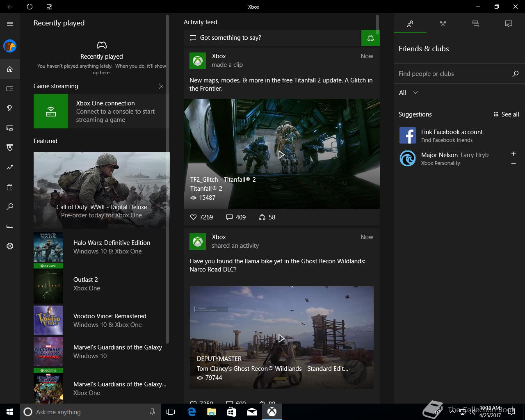
Task: Select Outlast 2 in Featured list
Action: [101, 284]
